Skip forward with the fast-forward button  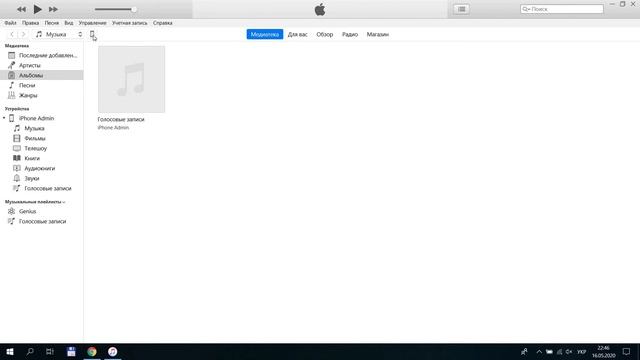53,9
